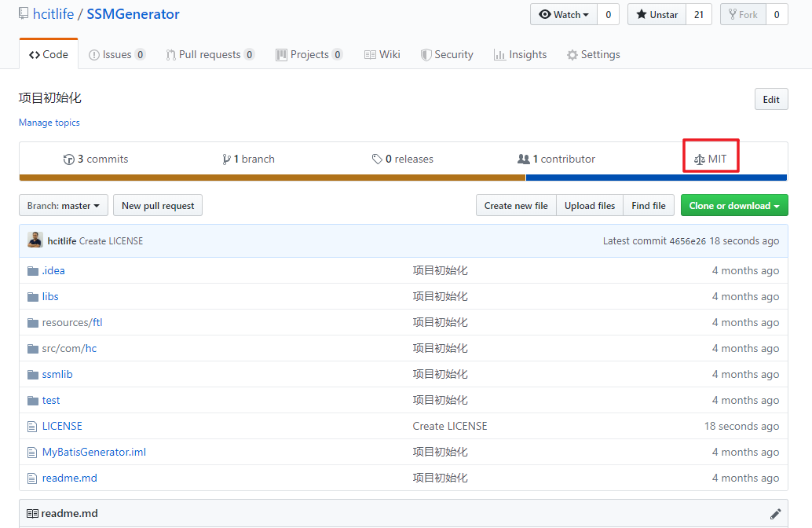812x528 pixels.
Task: Click the file icon beside LICENSE
Action: click(x=32, y=427)
